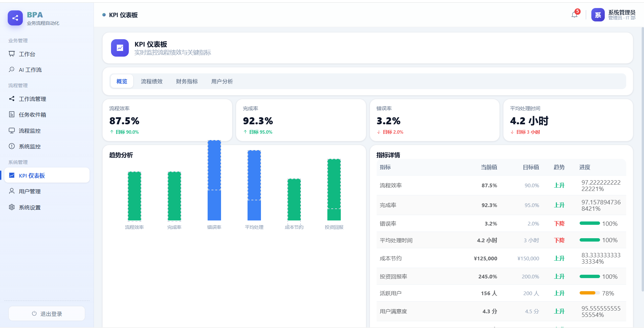Click ¥125,000 in 成本节约 row
Image resolution: width=644 pixels, height=328 pixels.
coord(485,258)
